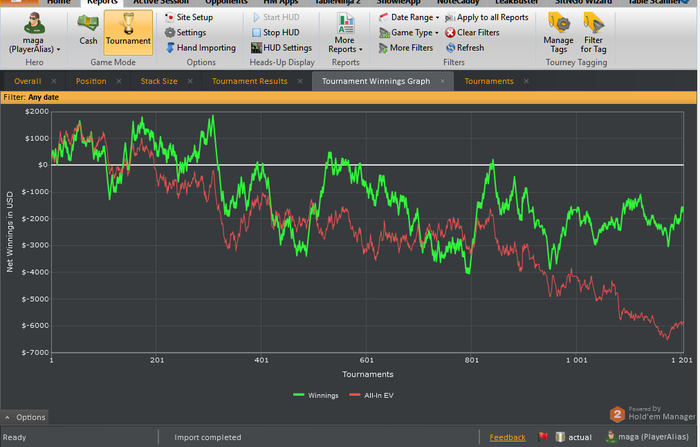
Task: Open Date Range filter dropdown
Action: tap(409, 17)
